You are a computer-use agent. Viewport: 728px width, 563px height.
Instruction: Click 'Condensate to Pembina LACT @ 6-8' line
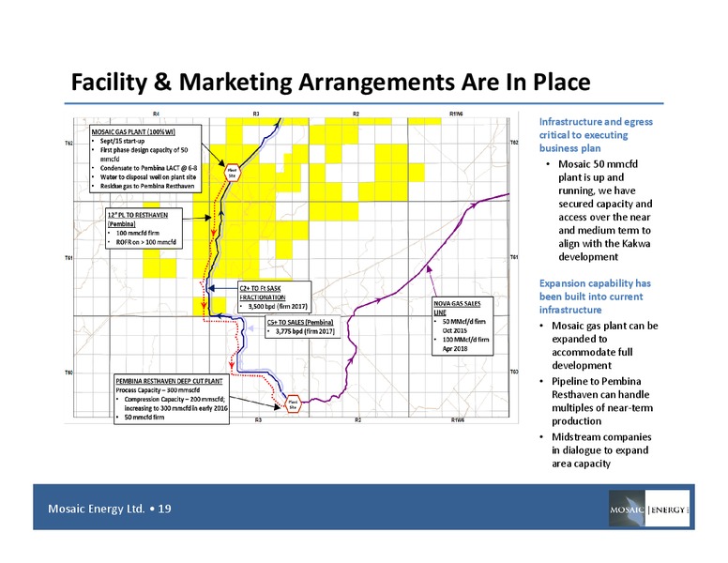(148, 168)
